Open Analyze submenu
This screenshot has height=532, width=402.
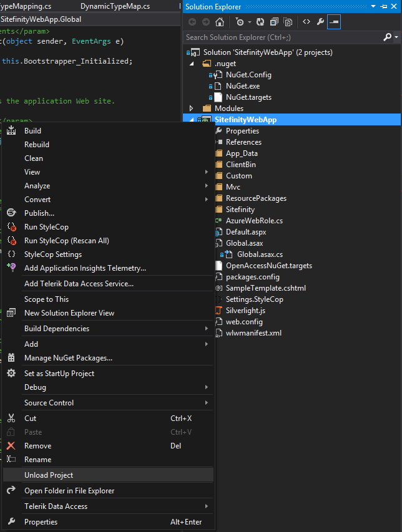(108, 186)
